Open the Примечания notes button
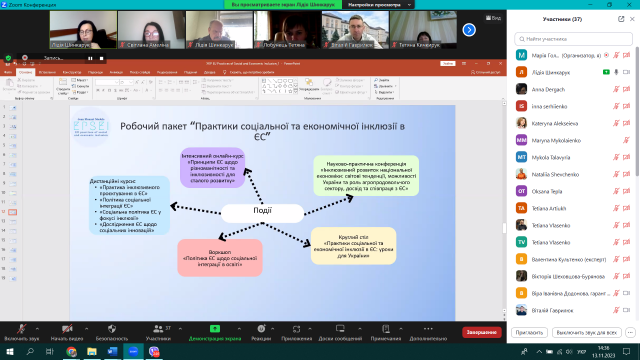640x360 pixels. coord(386,332)
